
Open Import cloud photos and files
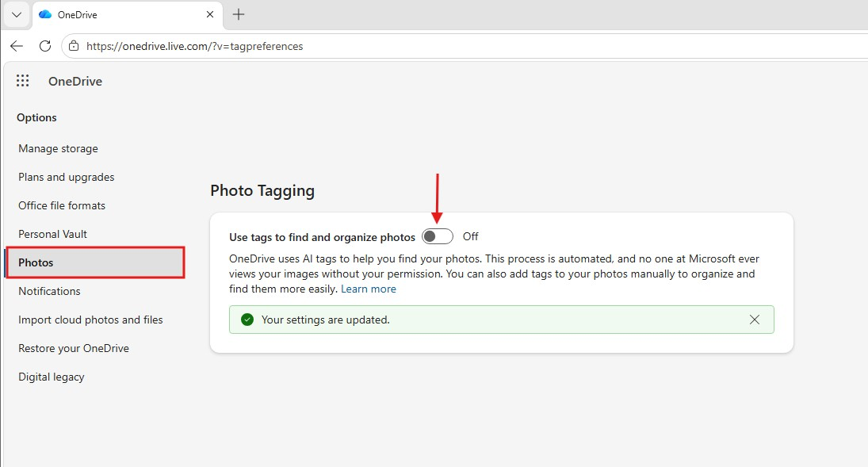click(x=90, y=320)
